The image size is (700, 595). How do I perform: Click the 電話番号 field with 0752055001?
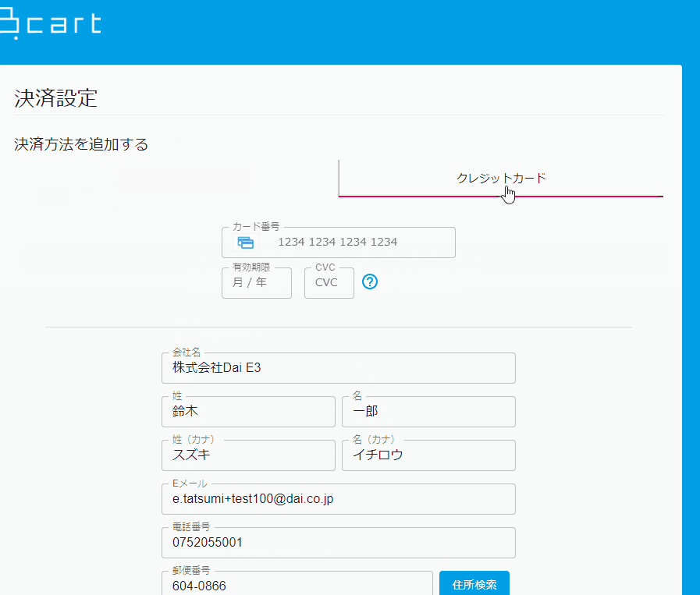[339, 543]
